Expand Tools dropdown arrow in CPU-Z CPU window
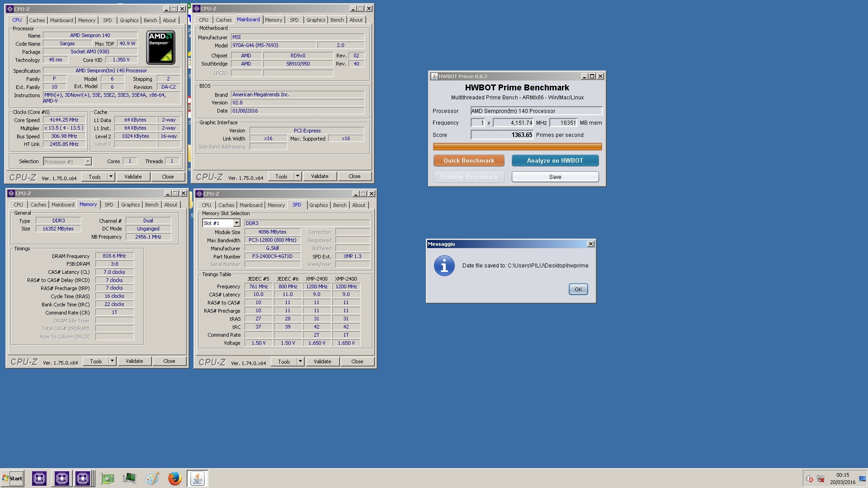Image resolution: width=868 pixels, height=488 pixels. coord(111,177)
